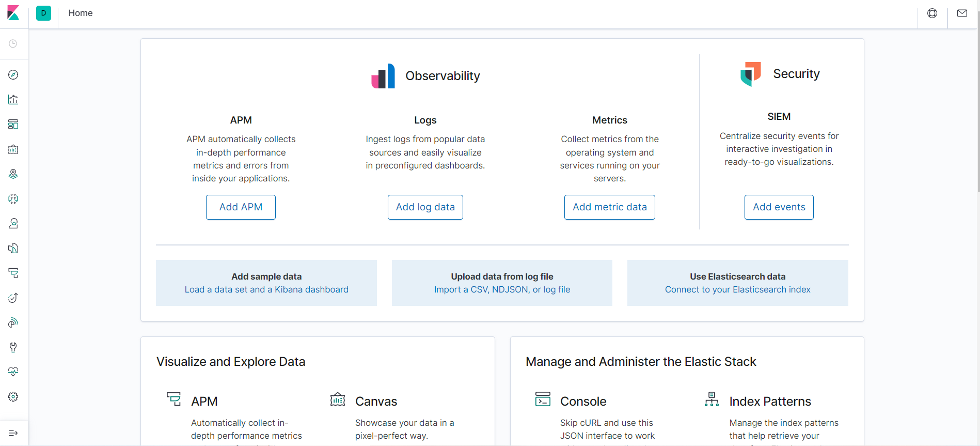Open Uptime from the sidebar icon
This screenshot has height=446, width=980.
coord(13,298)
